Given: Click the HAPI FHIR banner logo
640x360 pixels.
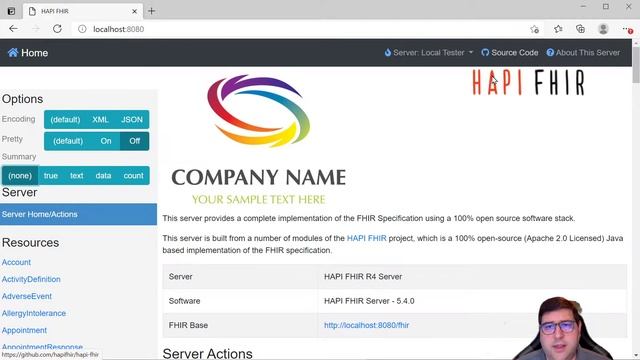Looking at the screenshot, I should pyautogui.click(x=529, y=82).
